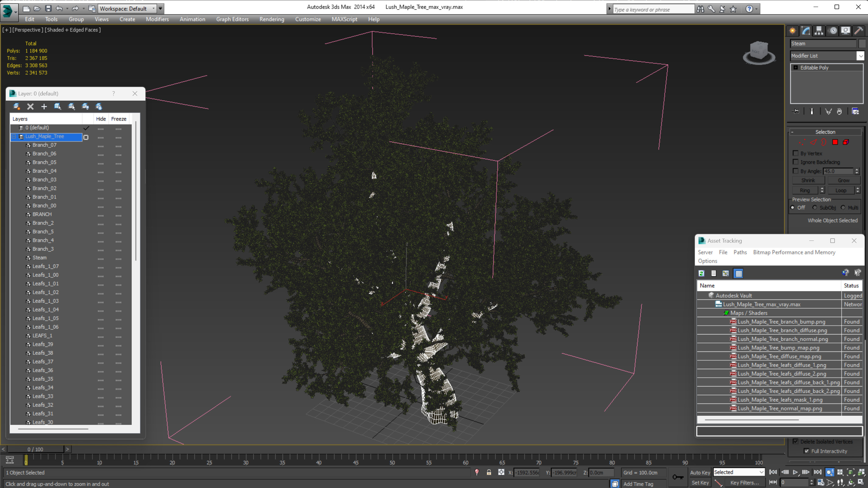The width and height of the screenshot is (868, 488).
Task: Collapse the Lush_Maple_Tree layer
Action: [14, 137]
